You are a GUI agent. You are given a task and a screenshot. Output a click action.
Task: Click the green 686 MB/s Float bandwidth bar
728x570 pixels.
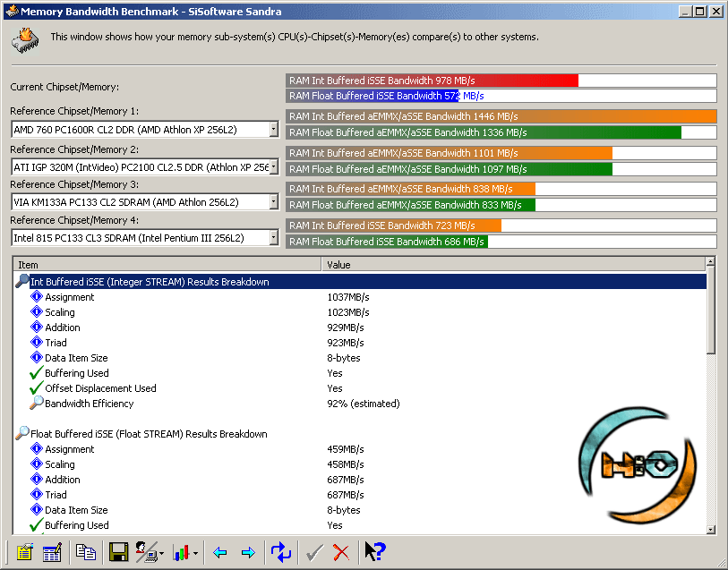click(x=387, y=242)
